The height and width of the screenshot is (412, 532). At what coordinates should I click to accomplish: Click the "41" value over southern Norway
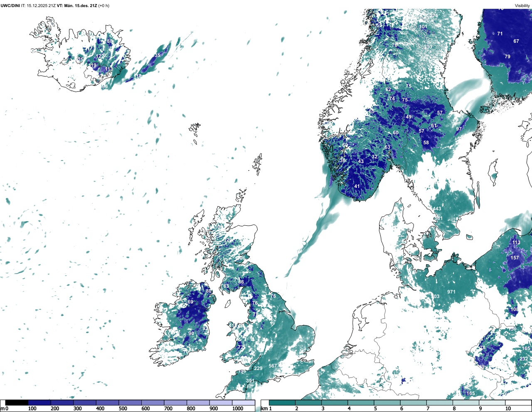point(357,186)
